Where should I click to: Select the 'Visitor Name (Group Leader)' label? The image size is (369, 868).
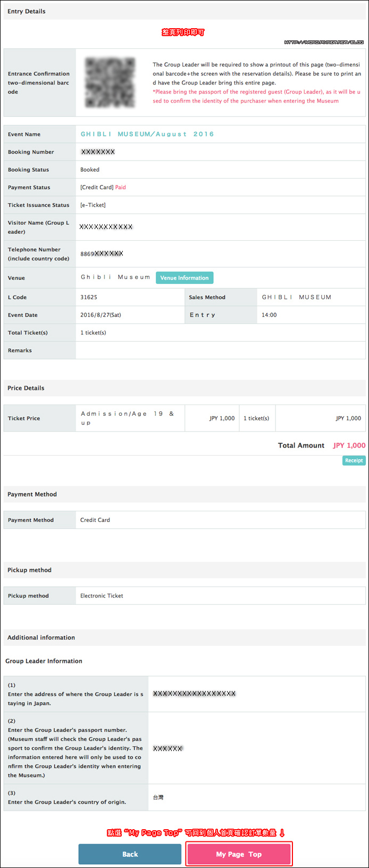[x=38, y=227]
